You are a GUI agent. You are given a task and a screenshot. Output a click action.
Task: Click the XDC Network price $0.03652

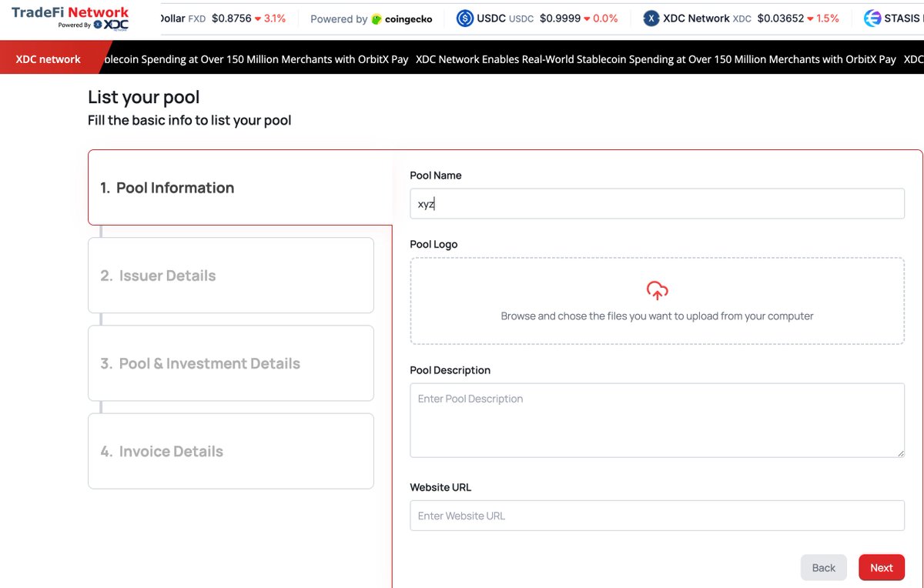(780, 18)
